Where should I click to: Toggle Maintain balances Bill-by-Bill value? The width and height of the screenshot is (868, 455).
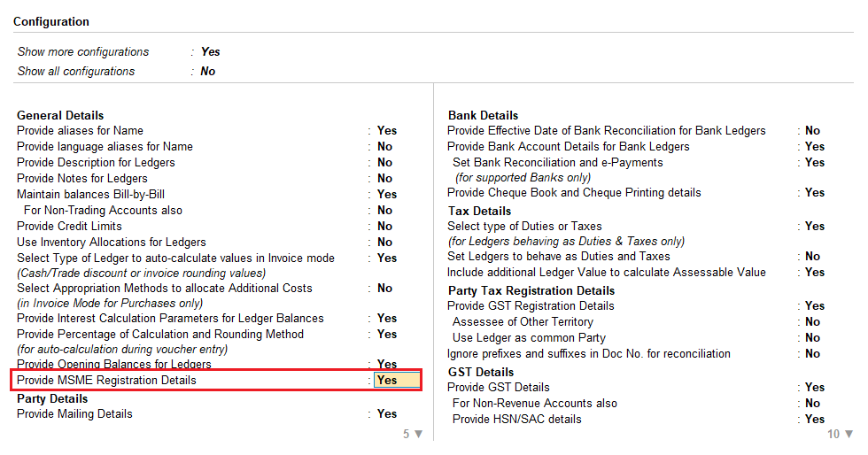pyautogui.click(x=387, y=194)
